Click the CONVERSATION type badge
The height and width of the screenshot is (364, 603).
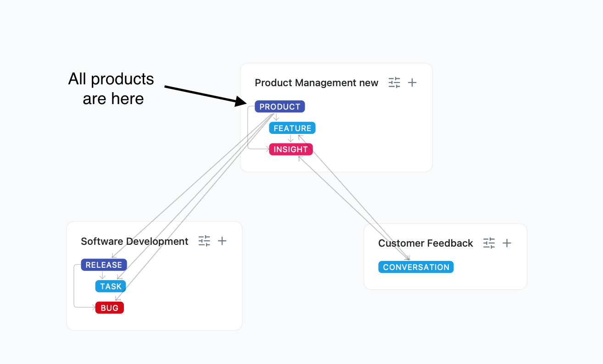click(x=416, y=267)
